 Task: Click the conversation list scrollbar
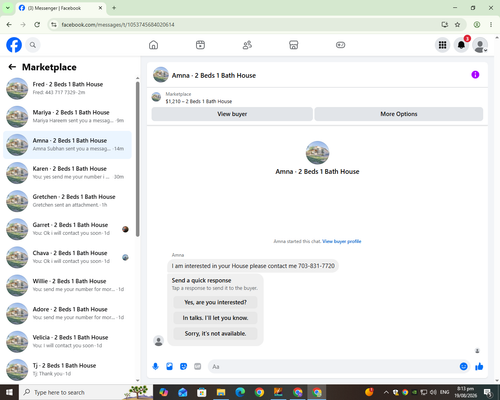point(137,159)
